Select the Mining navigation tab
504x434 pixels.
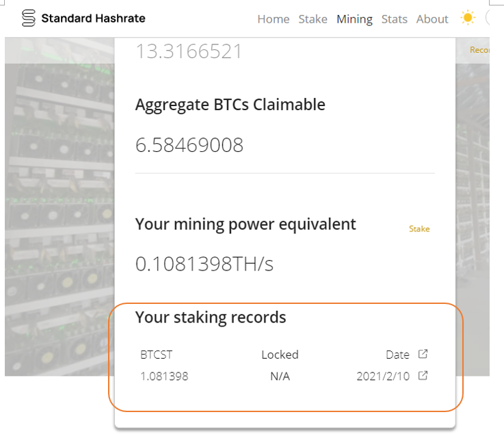coord(354,19)
